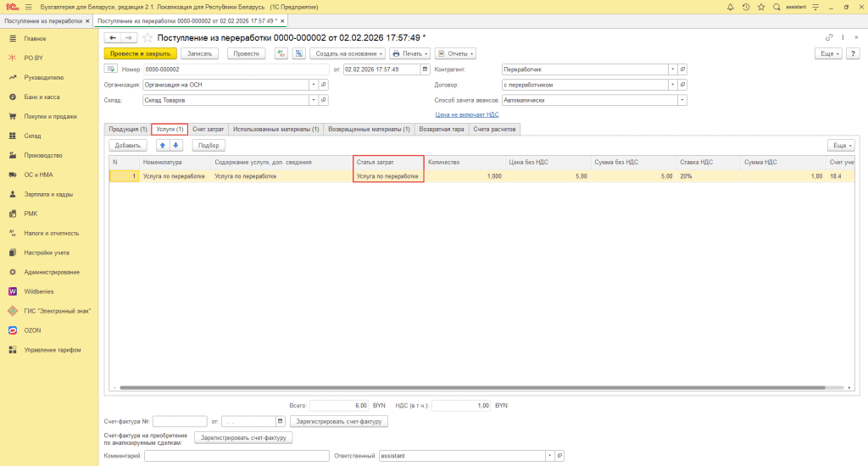Click into the Комментарий input field
Image resolution: width=868 pixels, height=466 pixels.
click(236, 456)
